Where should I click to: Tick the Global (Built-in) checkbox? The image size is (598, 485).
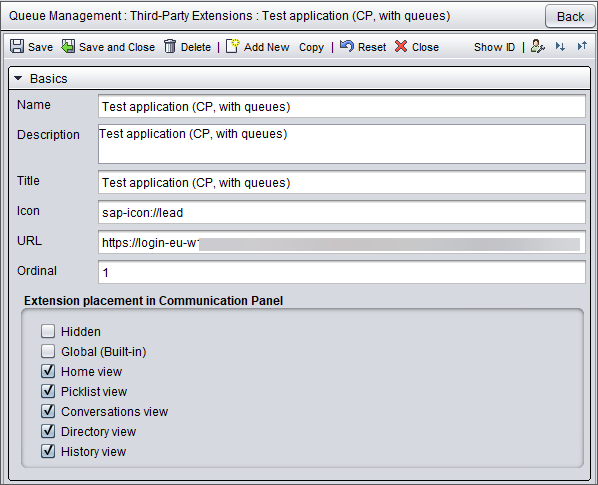click(x=48, y=351)
